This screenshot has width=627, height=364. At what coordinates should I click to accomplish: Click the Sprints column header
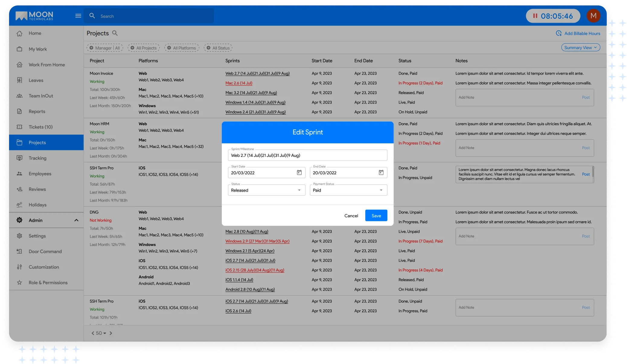[232, 61]
